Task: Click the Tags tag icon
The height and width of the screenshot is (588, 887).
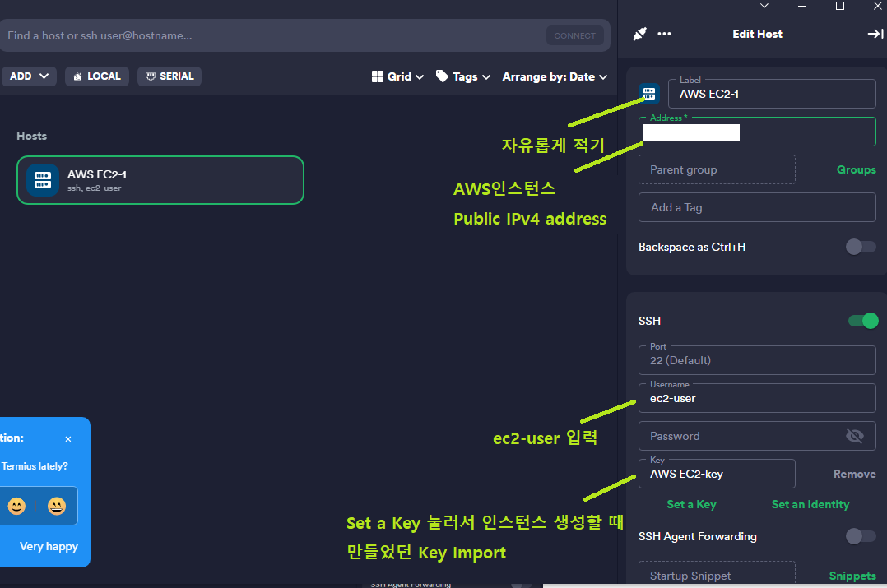Action: pos(442,76)
